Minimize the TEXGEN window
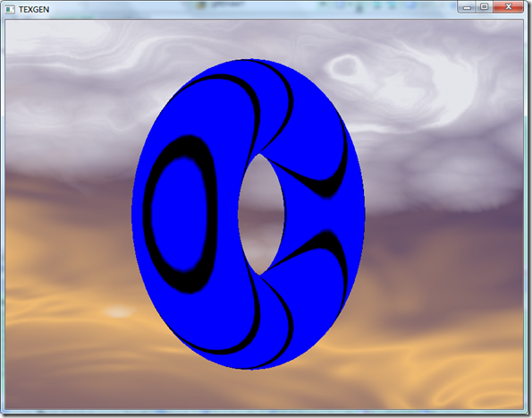The image size is (532, 418). pyautogui.click(x=467, y=7)
